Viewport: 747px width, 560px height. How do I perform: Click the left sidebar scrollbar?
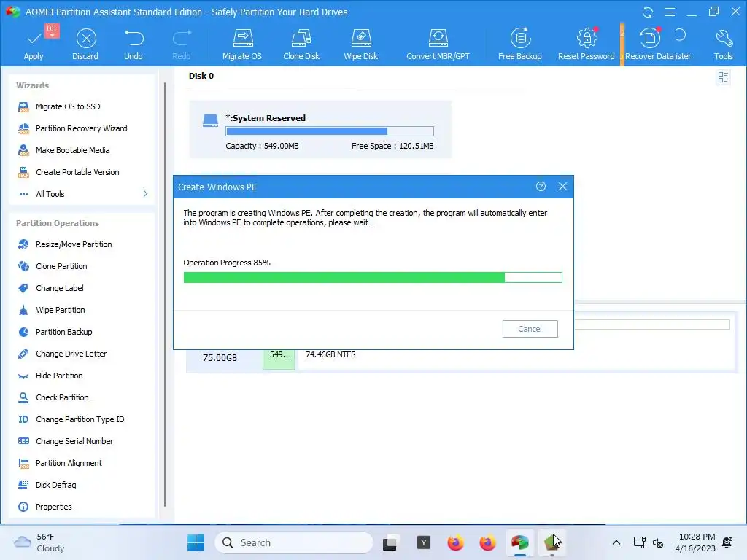pyautogui.click(x=165, y=295)
